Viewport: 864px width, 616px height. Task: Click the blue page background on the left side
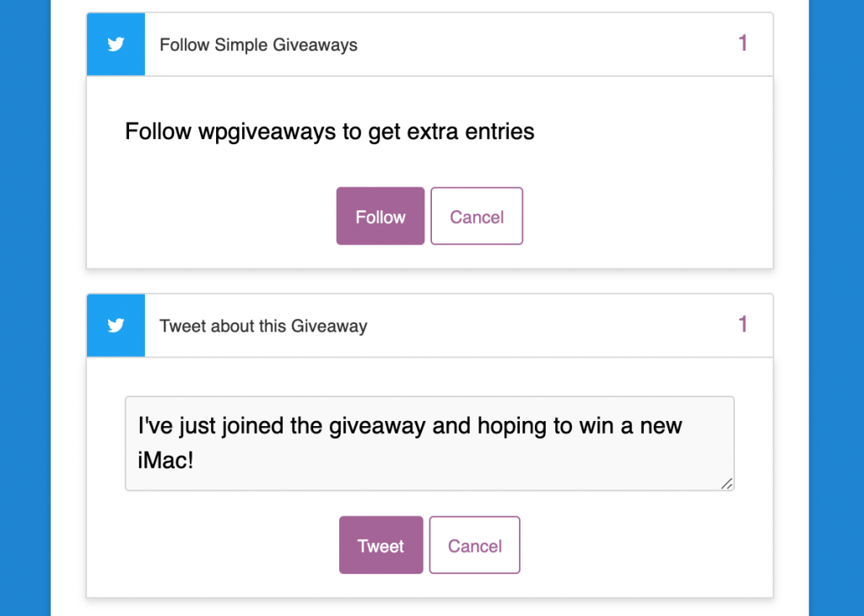point(24,308)
